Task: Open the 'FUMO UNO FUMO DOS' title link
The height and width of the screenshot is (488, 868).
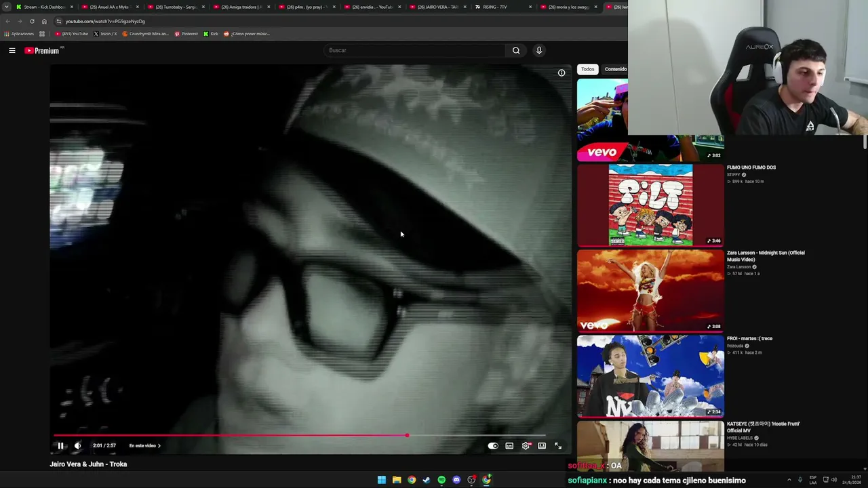Action: (x=751, y=167)
